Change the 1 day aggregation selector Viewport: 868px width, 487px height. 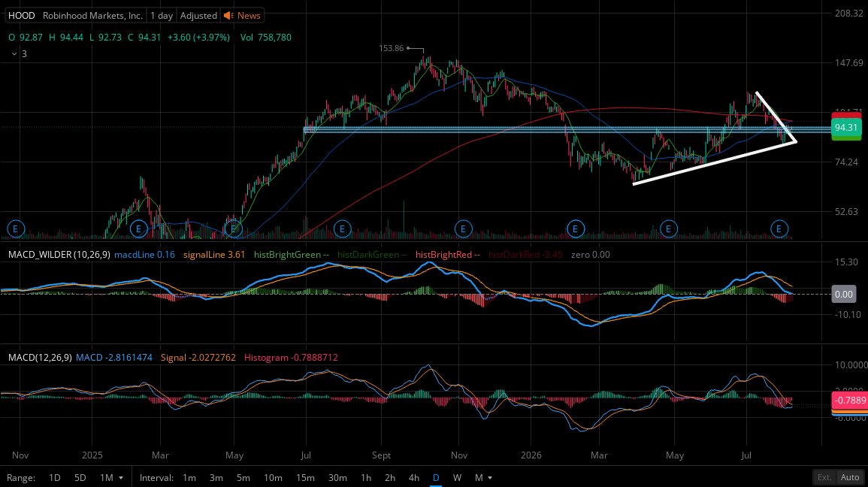tap(162, 16)
